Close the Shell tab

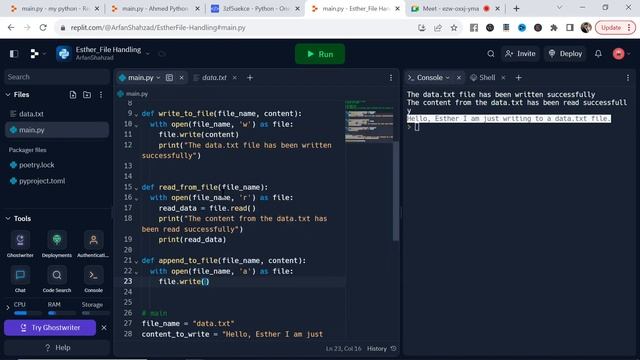pyautogui.click(x=503, y=78)
